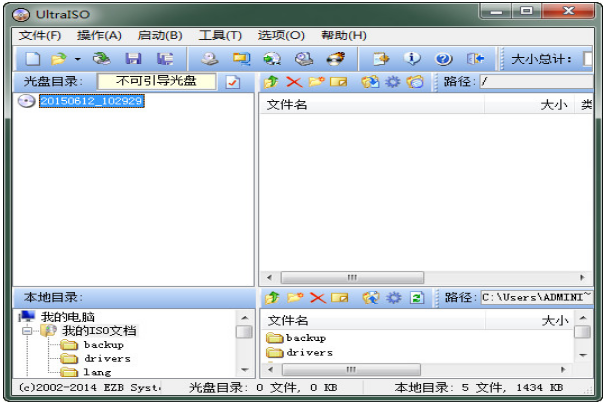The image size is (606, 406).
Task: Collapse the 我的ISO文档 tree node
Action: click(27, 331)
